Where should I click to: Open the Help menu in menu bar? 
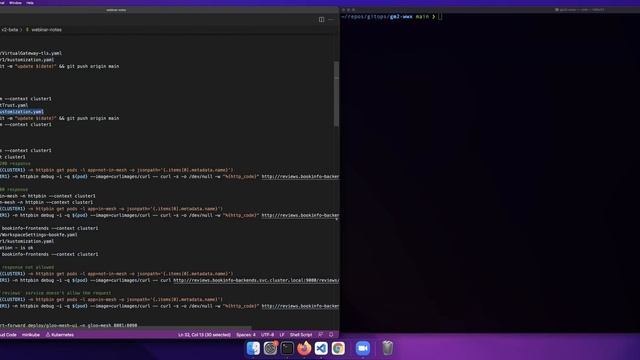click(x=30, y=2)
